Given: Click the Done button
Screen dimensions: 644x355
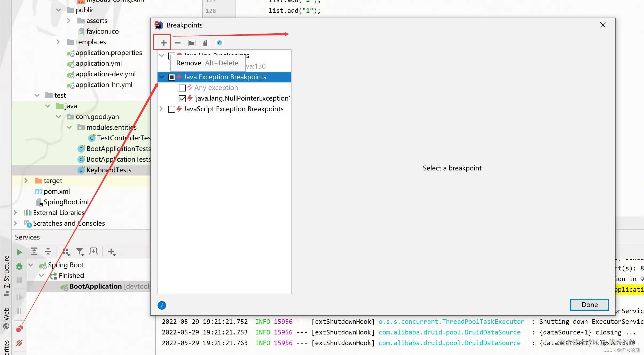Looking at the screenshot, I should pyautogui.click(x=589, y=305).
